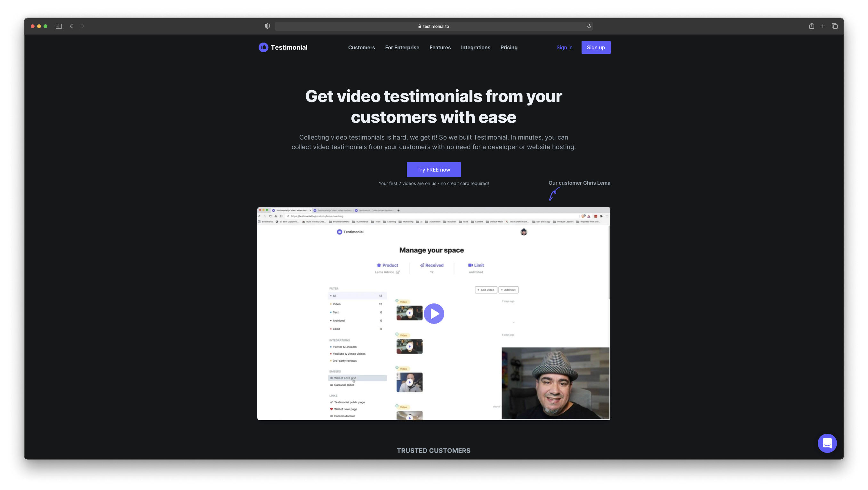Image resolution: width=868 pixels, height=490 pixels.
Task: Open the Chris Lema link
Action: pyautogui.click(x=596, y=183)
